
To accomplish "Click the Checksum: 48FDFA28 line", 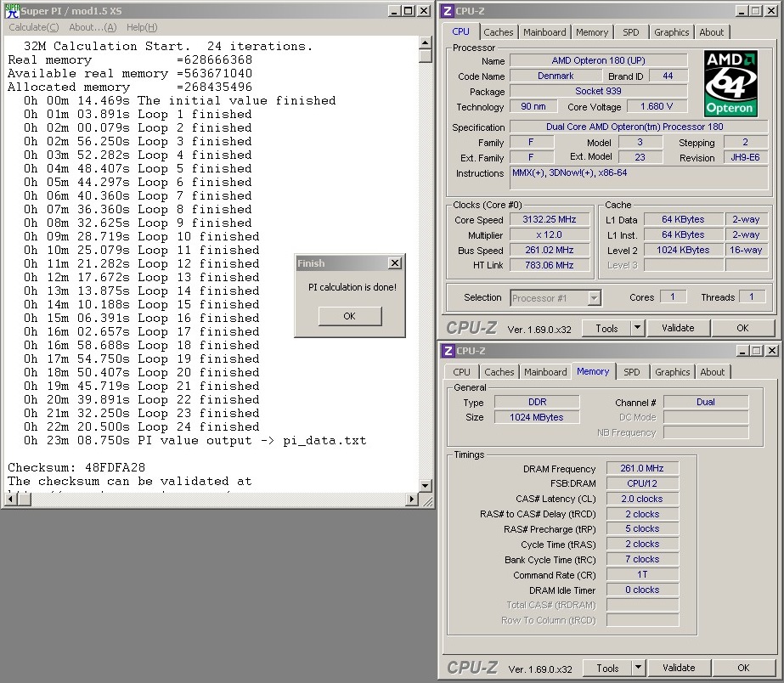I will (x=76, y=468).
